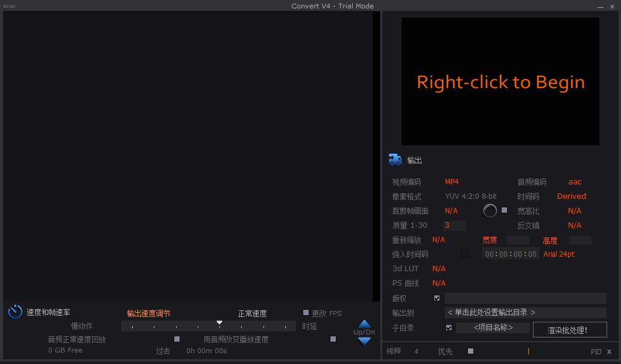Click the Down arrow below Up/Dn
Viewport: 621px width, 364px height.
click(x=364, y=340)
